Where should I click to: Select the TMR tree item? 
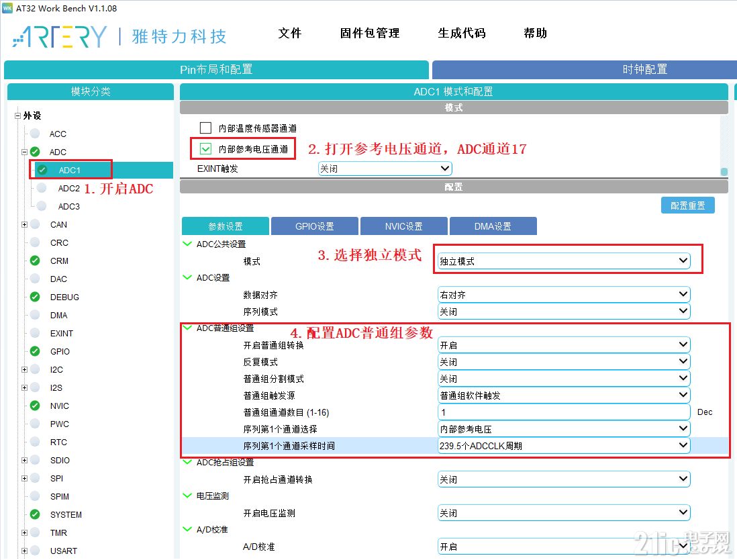[59, 532]
